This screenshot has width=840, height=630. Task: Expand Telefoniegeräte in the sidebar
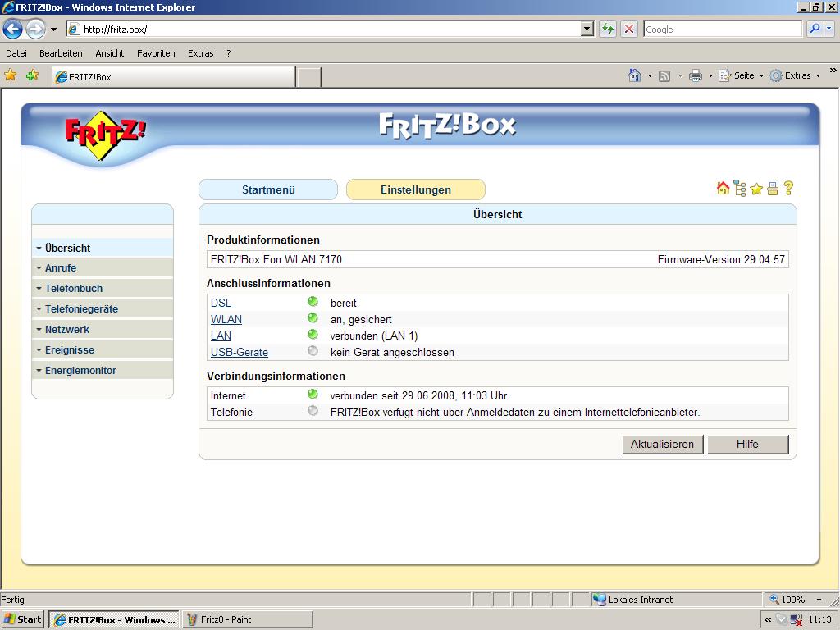(x=81, y=309)
